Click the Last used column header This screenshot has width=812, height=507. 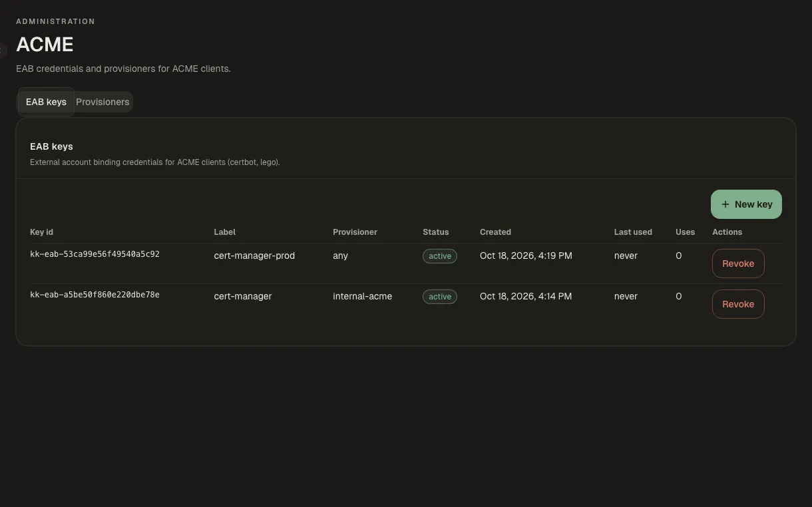(x=633, y=232)
